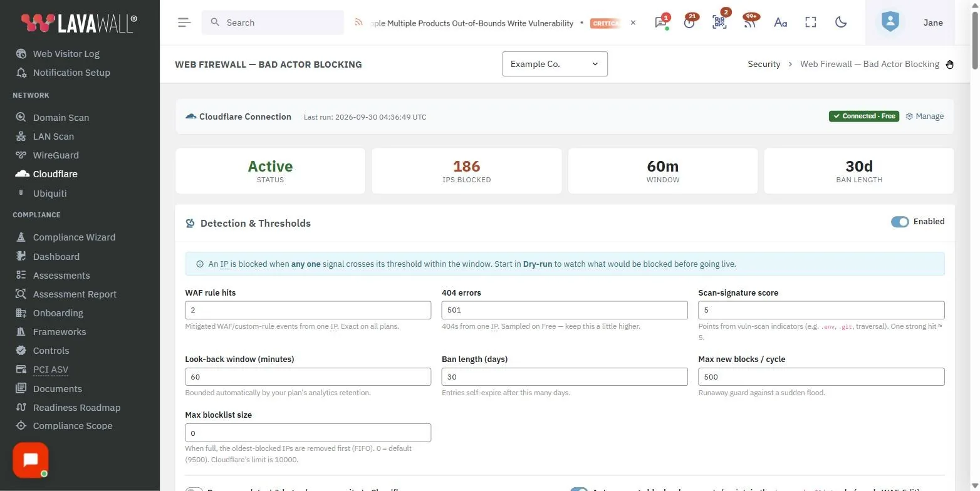Open the live chat bubble widget

click(x=30, y=460)
